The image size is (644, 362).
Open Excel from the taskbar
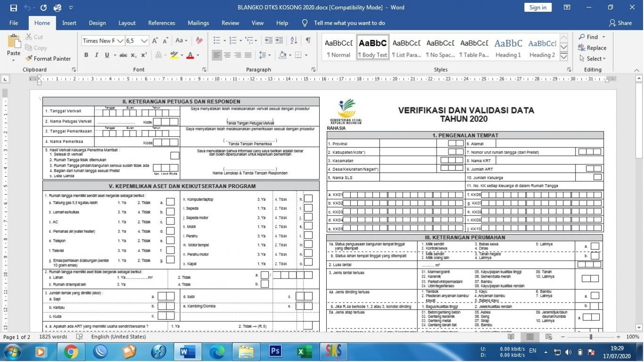pos(305,352)
